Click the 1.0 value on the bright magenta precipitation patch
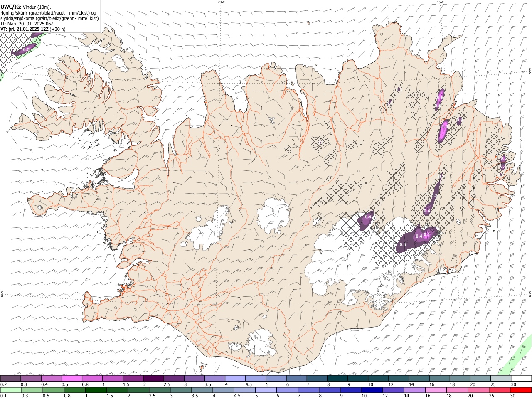The image size is (532, 399). pos(444,126)
